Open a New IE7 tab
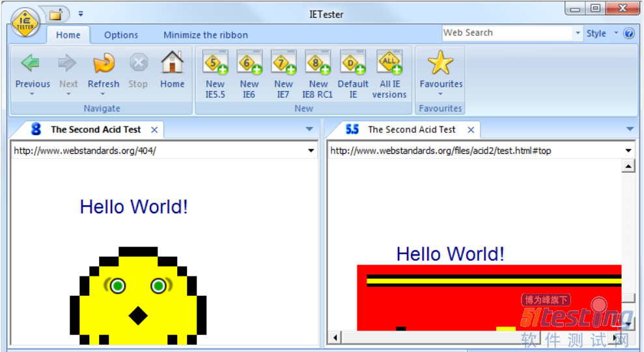 [283, 63]
